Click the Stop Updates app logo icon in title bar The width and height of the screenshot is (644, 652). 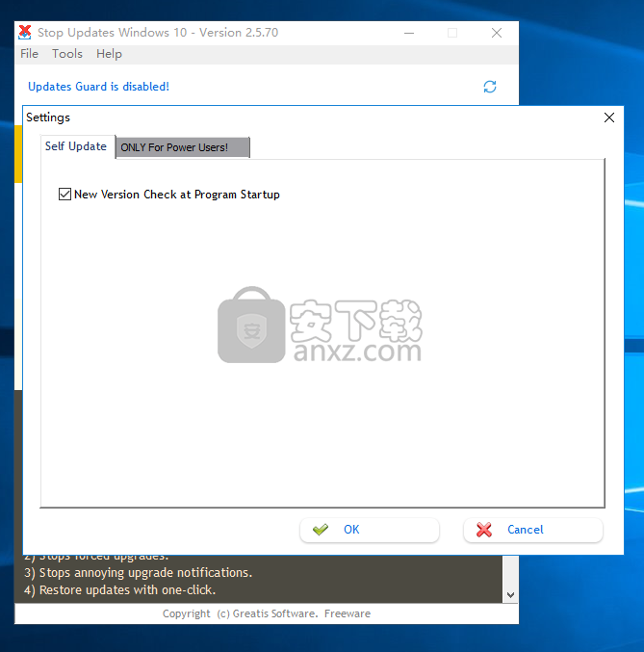point(25,33)
